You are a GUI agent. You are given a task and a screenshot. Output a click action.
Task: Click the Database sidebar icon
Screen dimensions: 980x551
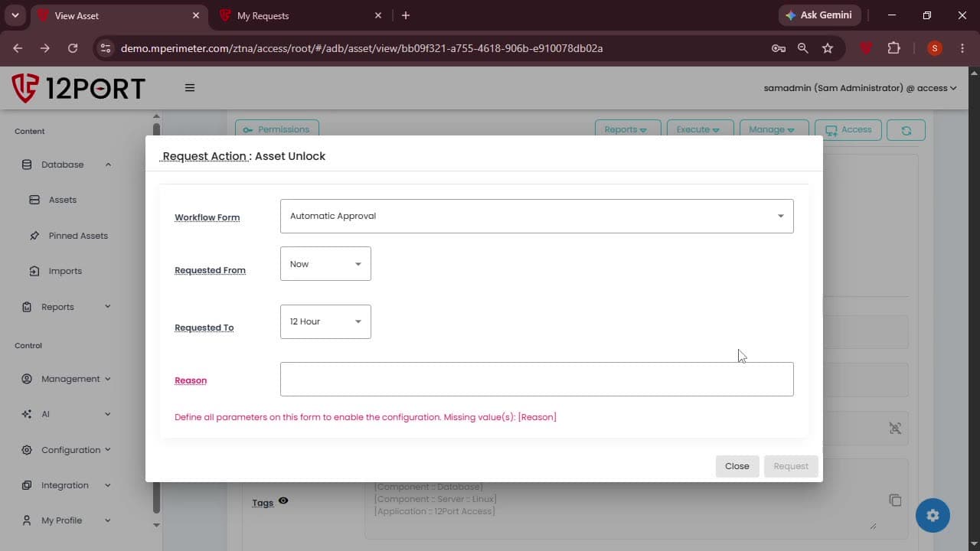pos(27,165)
